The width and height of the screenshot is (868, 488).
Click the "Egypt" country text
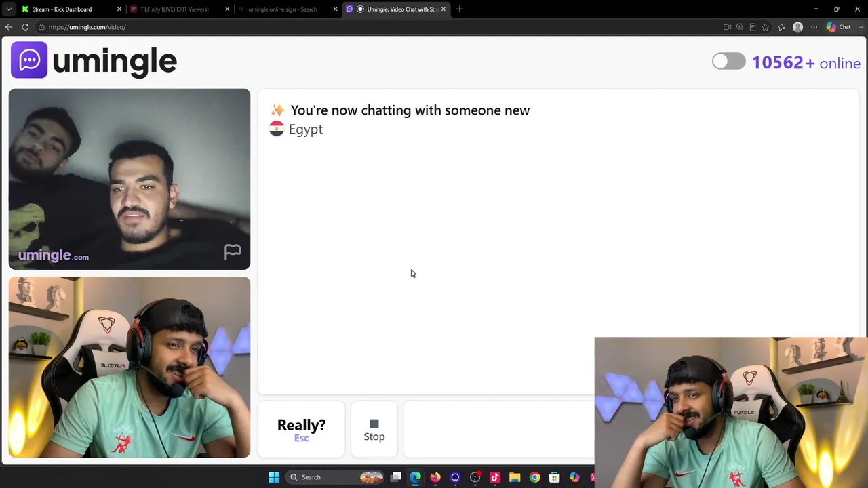click(306, 129)
